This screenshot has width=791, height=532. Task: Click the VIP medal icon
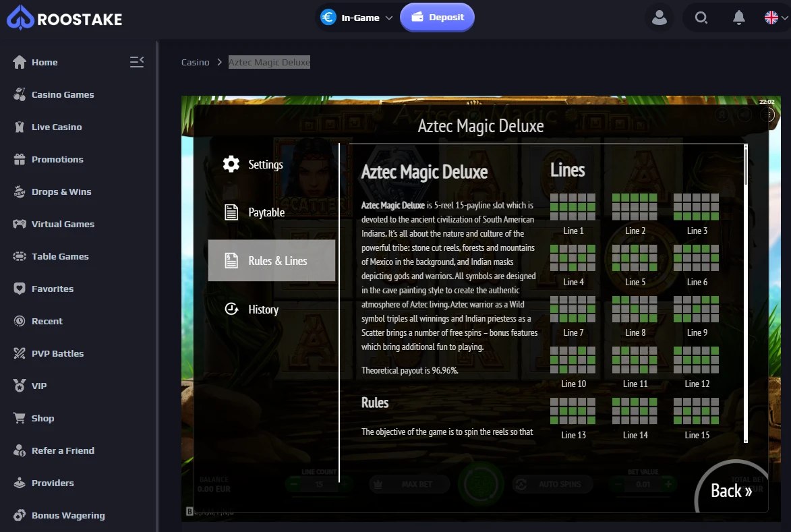coord(19,386)
